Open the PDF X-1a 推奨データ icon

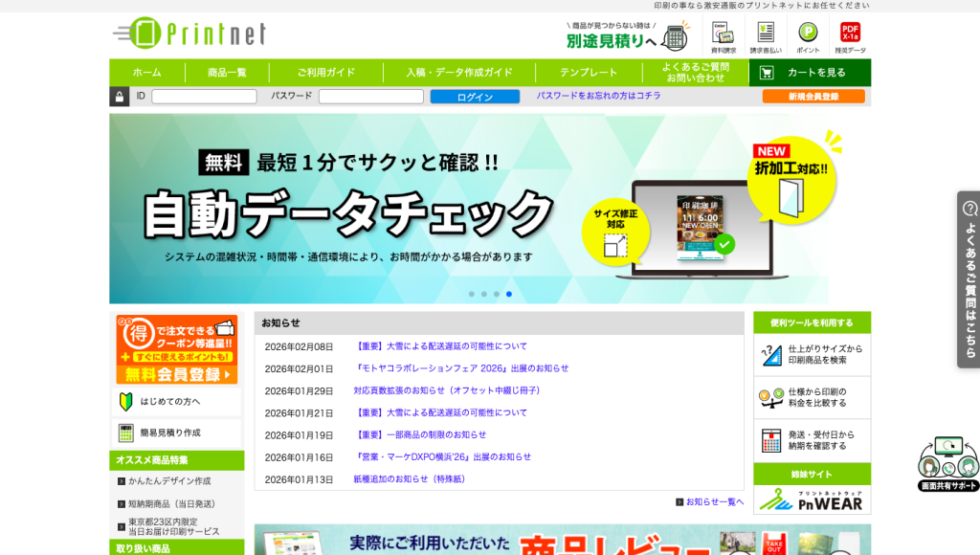850,36
